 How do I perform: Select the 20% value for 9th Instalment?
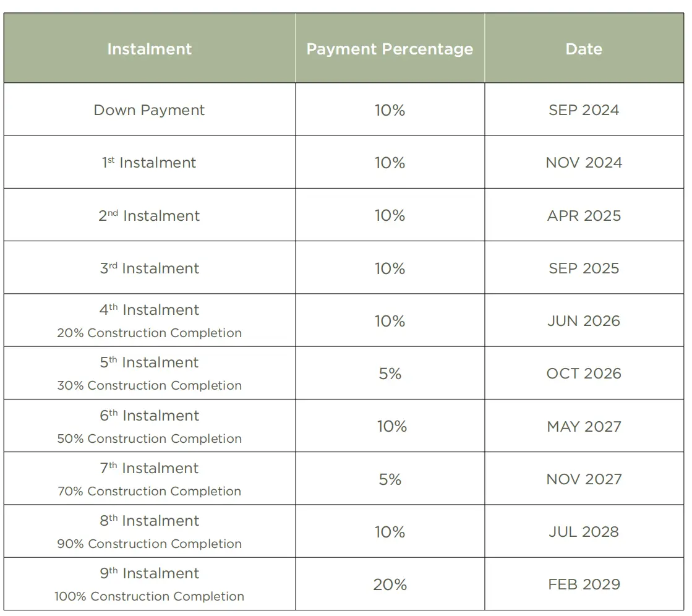tap(390, 584)
